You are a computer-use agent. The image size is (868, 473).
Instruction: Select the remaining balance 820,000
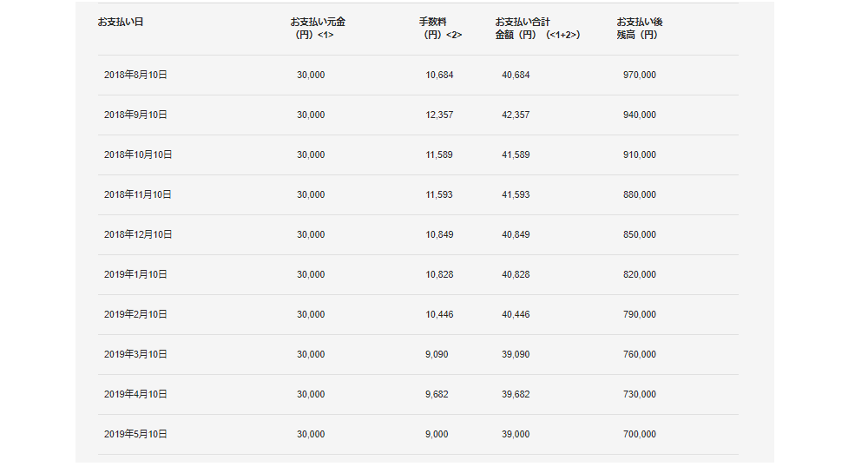pos(640,275)
